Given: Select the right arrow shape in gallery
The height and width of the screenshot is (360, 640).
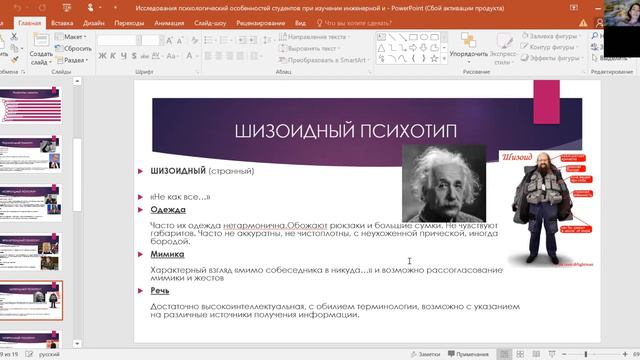Looking at the screenshot, I should [x=413, y=48].
